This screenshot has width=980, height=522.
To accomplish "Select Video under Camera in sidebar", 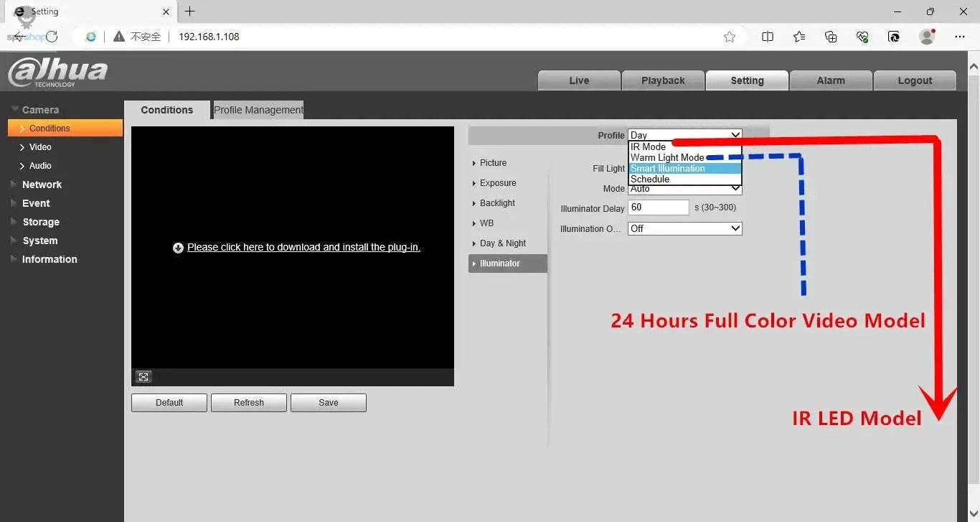I will (x=40, y=147).
